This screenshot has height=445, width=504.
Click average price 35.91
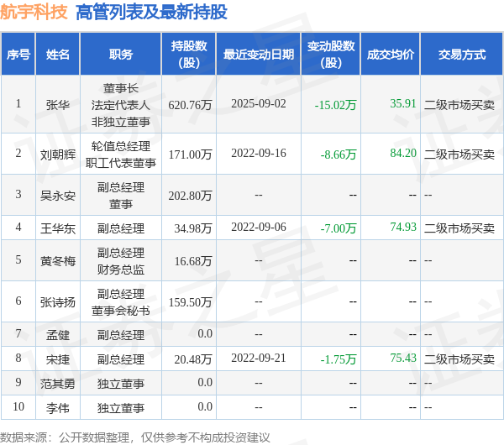tap(403, 103)
